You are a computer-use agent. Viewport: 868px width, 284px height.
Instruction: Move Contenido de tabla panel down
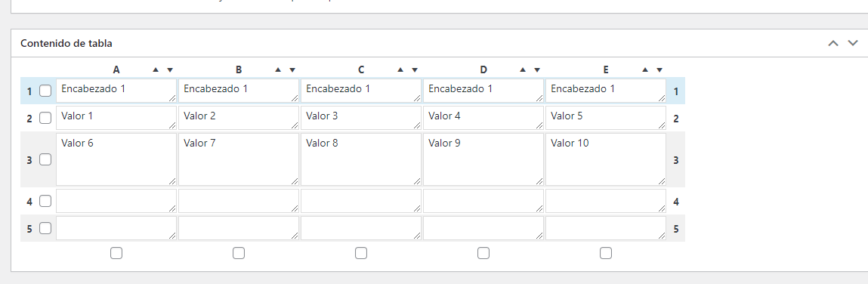853,43
